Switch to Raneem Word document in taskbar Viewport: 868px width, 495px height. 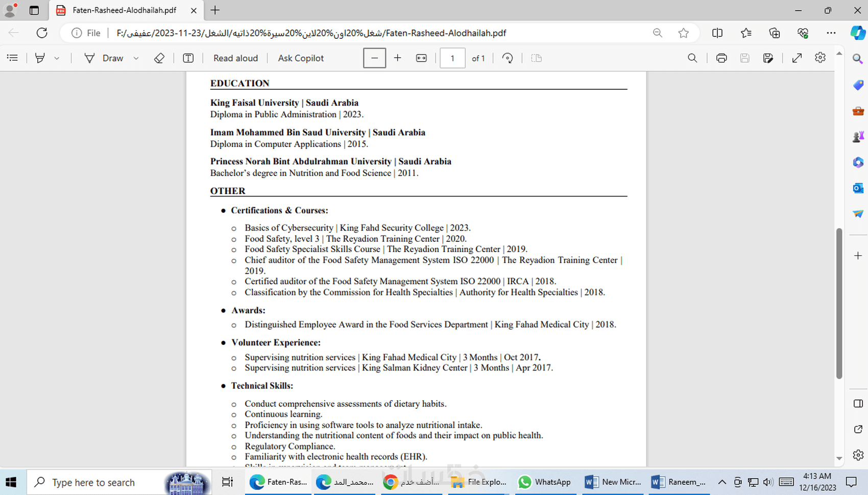click(679, 482)
